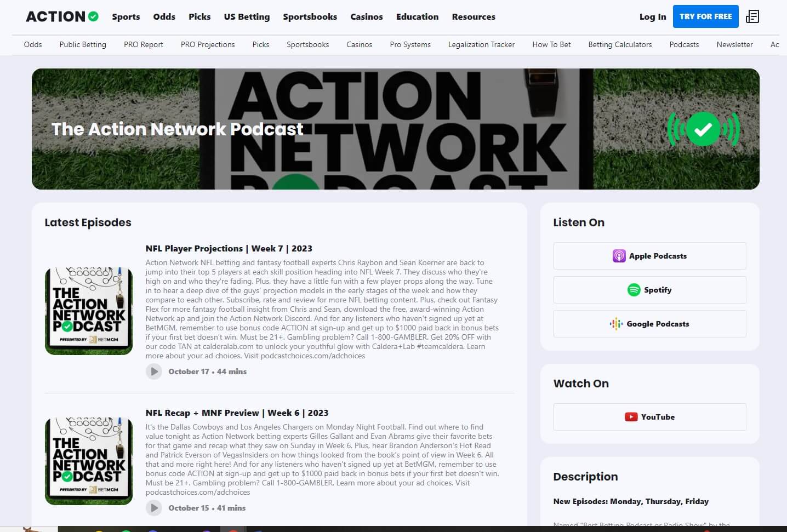This screenshot has width=787, height=532.
Task: Open the NFL Recap + MNF Preview Week 6 title
Action: pos(237,413)
